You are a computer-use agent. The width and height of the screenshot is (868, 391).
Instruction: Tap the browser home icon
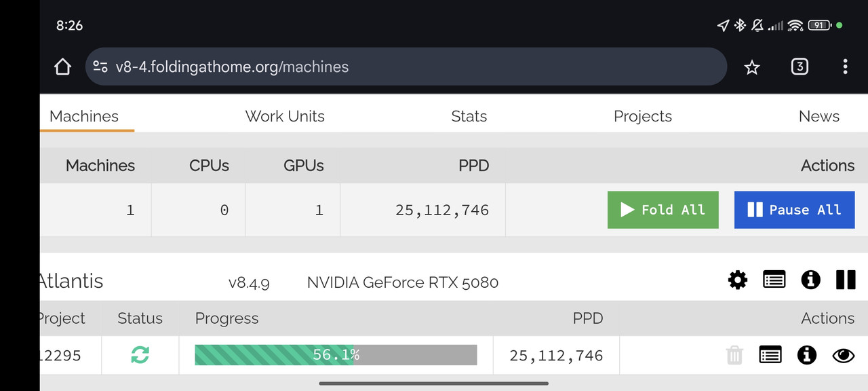(x=62, y=67)
